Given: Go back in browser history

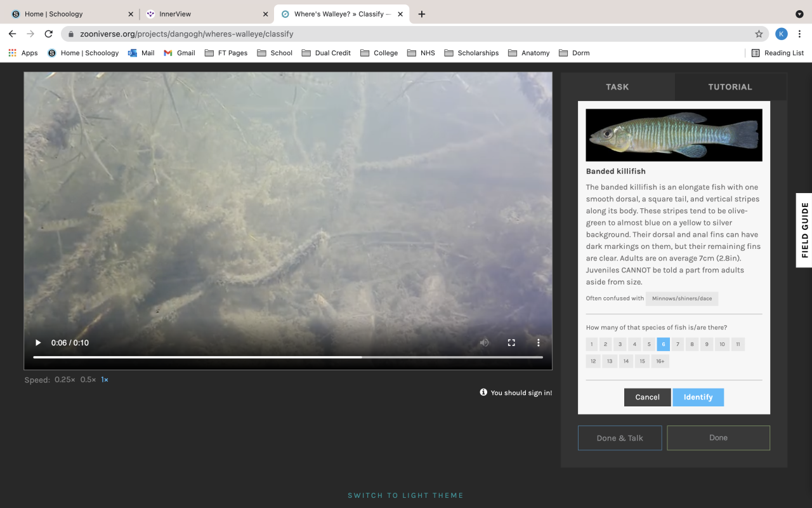Looking at the screenshot, I should pos(12,34).
